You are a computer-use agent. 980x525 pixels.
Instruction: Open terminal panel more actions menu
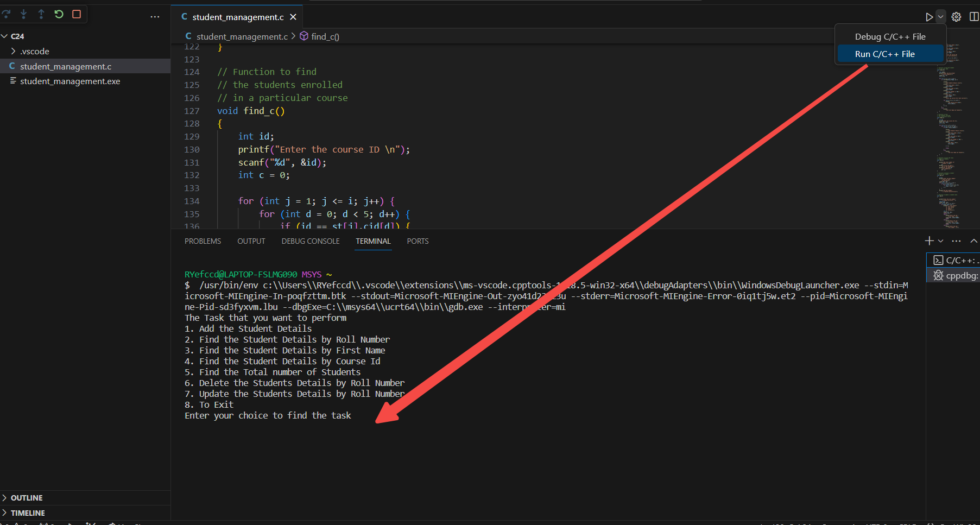957,241
